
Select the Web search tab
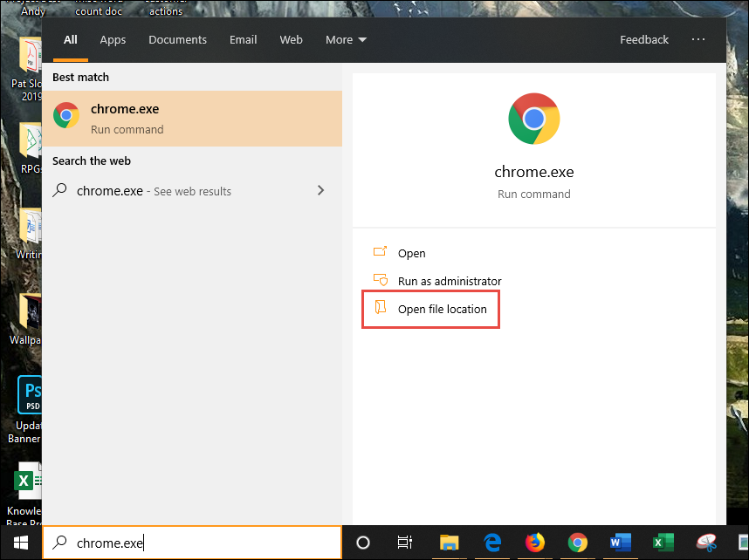pyautogui.click(x=291, y=39)
